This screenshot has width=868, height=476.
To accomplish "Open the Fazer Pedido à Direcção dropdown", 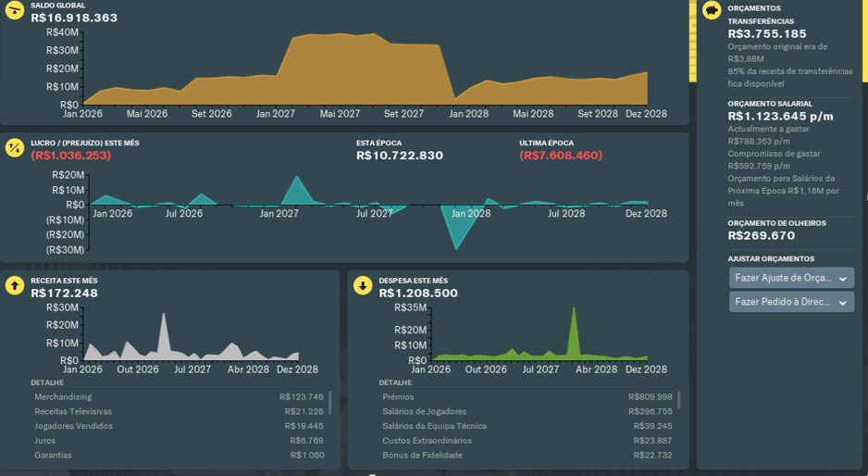I will point(791,302).
